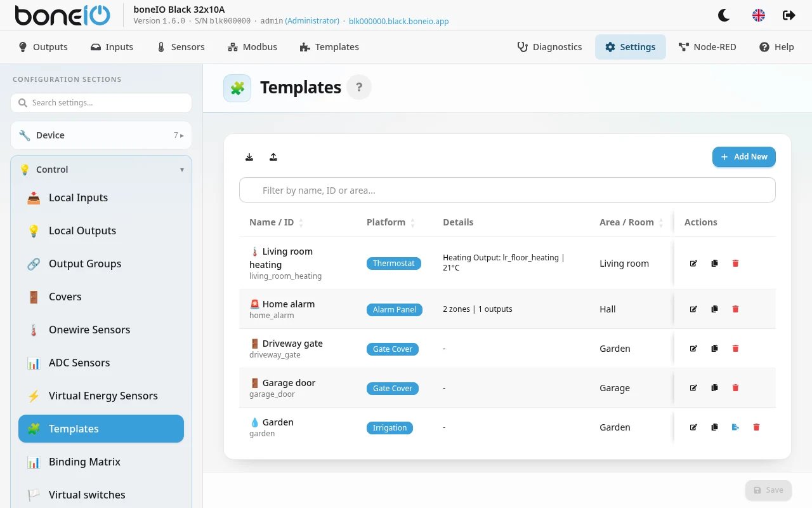The width and height of the screenshot is (812, 508).
Task: Open the language selector flag icon
Action: pyautogui.click(x=759, y=15)
